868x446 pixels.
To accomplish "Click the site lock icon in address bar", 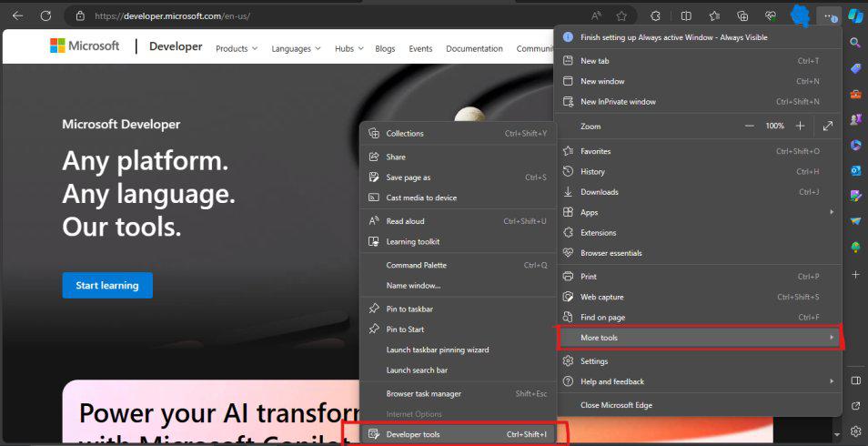I will click(x=80, y=16).
